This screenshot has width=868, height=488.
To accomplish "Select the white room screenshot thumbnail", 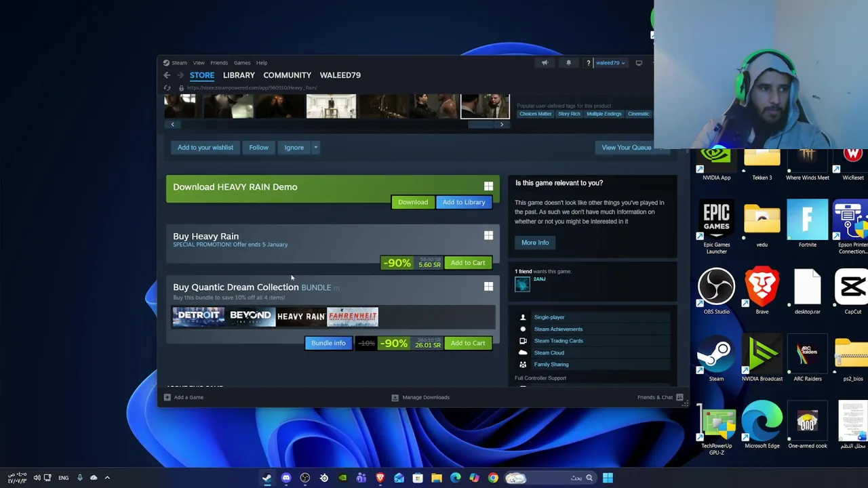I will [331, 106].
